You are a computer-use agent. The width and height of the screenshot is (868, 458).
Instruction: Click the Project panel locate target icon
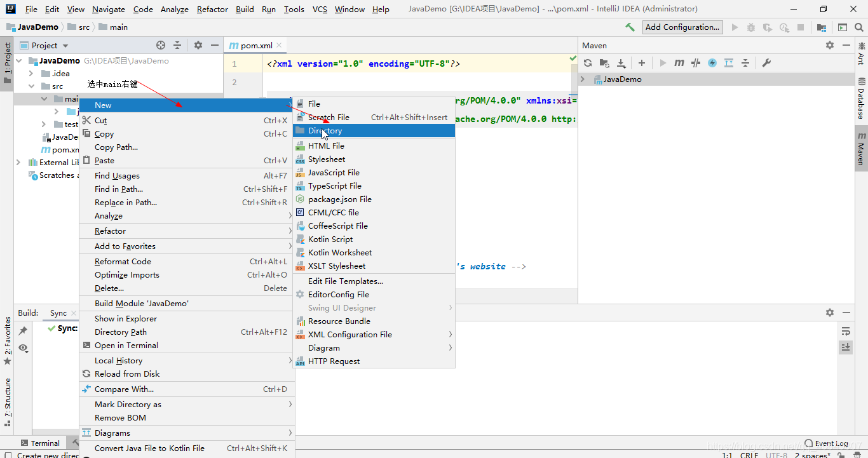pos(161,45)
